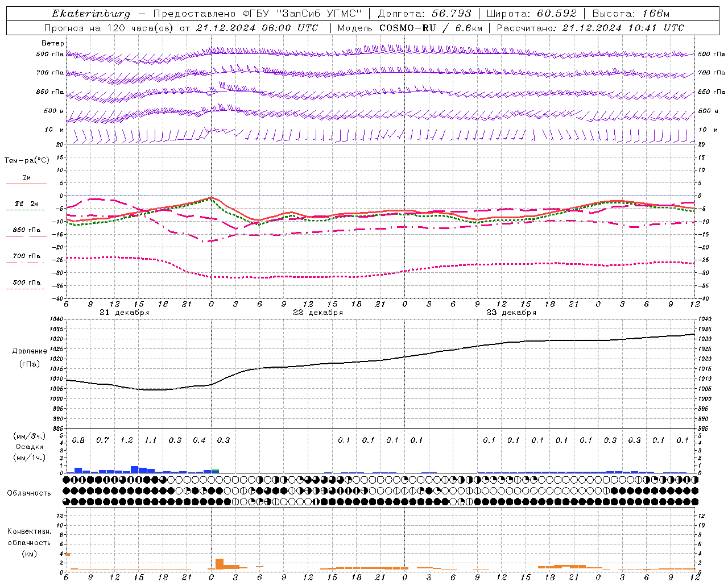
Task: Click the dashed legend line under 'Td 2м'
Action: [x=25, y=210]
